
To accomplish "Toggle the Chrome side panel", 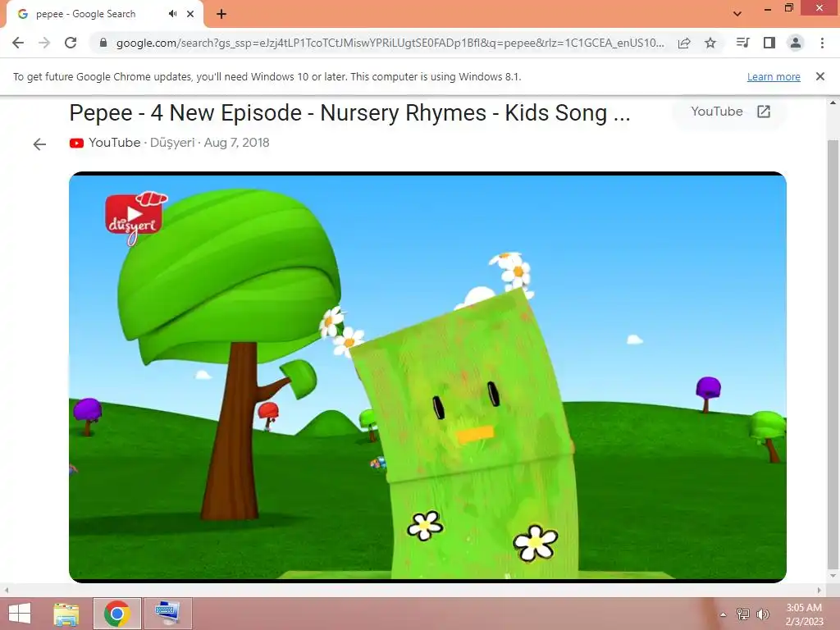I will coord(769,43).
